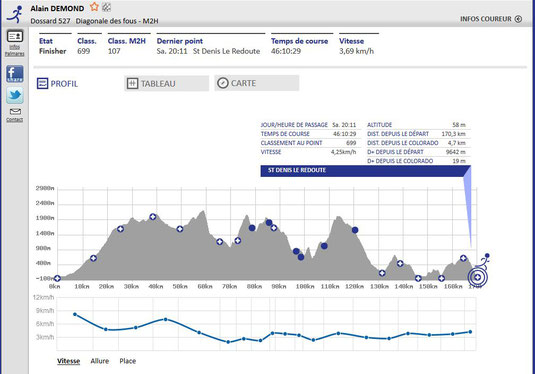Click the checkered finish flag icon
535x374 pixels.
(x=106, y=7)
